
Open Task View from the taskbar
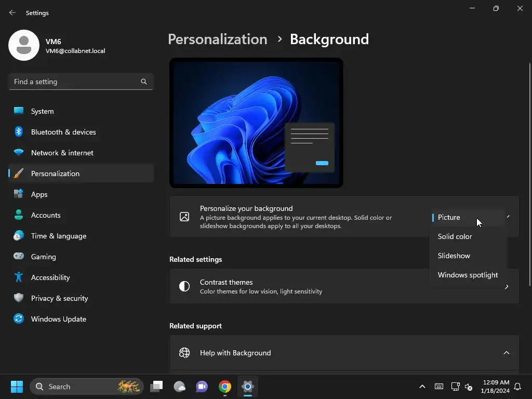point(156,387)
